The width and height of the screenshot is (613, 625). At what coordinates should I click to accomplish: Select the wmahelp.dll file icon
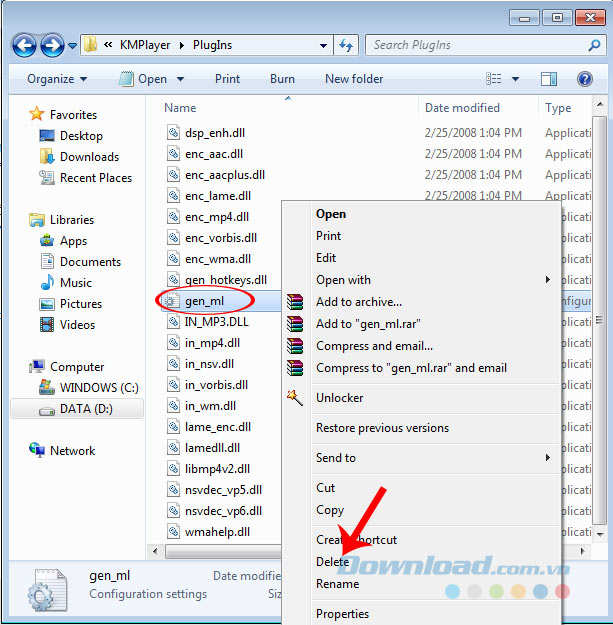(x=173, y=531)
